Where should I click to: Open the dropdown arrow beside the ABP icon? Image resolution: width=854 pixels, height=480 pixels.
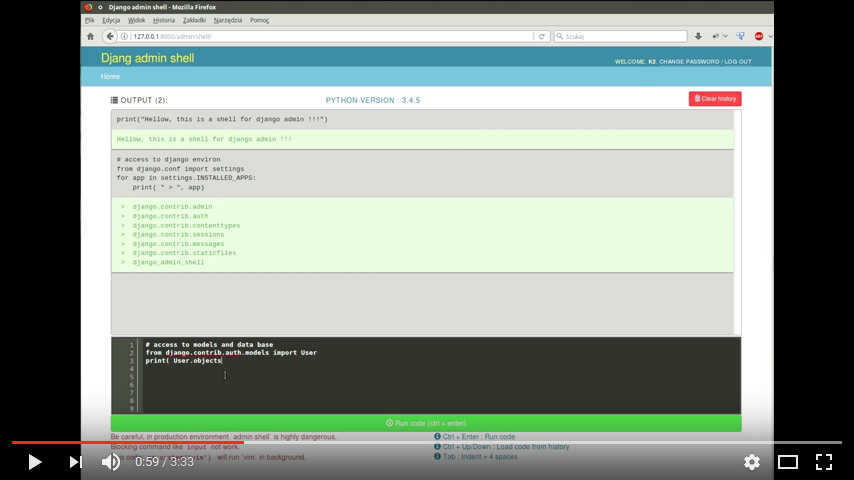coord(770,37)
